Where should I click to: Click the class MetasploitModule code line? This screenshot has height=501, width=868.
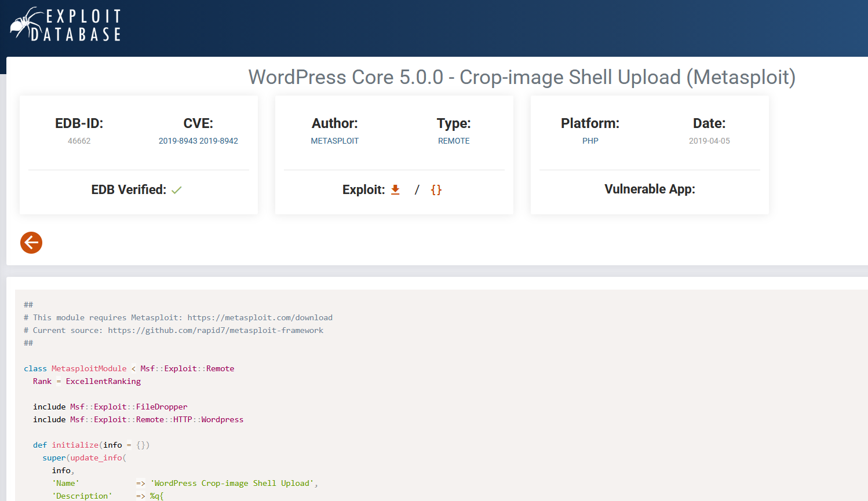(129, 368)
